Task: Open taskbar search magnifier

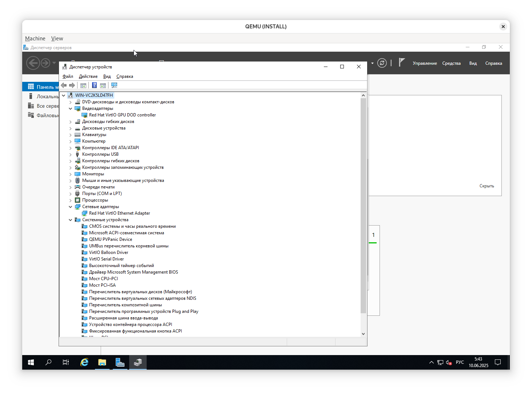Action: click(x=48, y=362)
